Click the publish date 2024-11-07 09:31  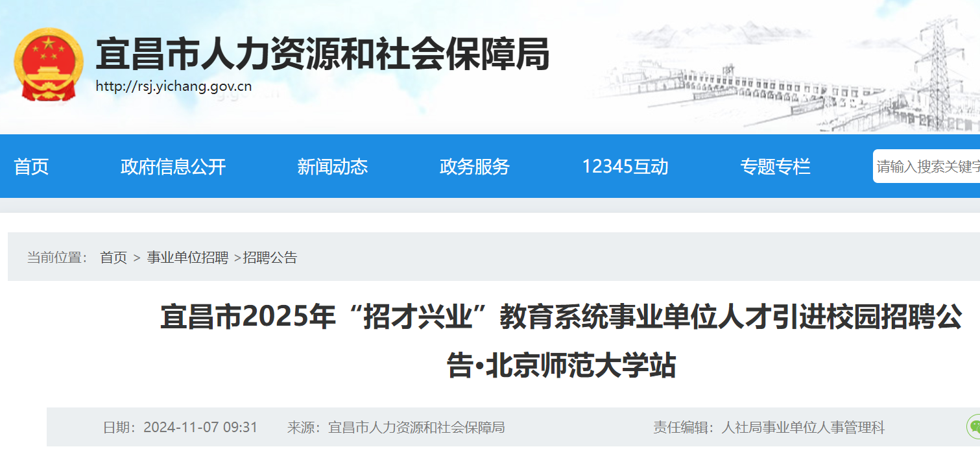point(200,428)
